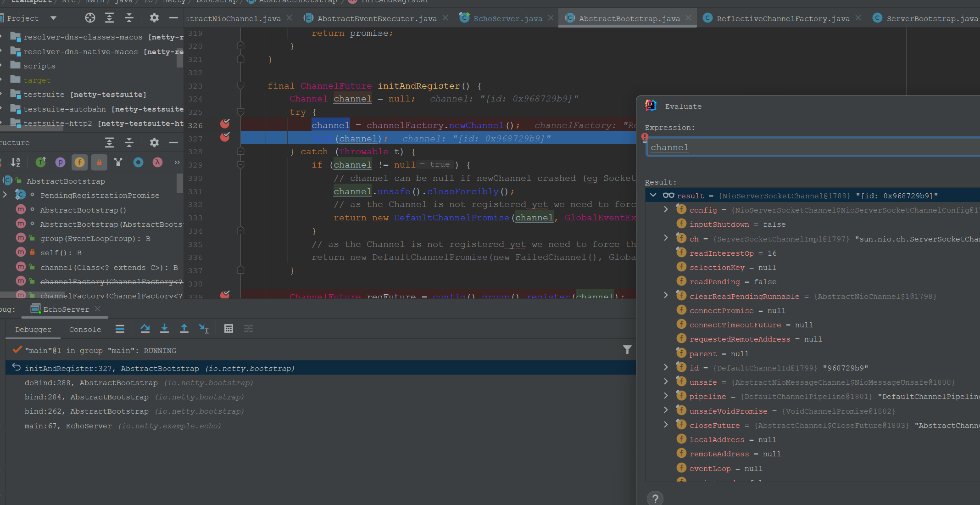Screen dimensions: 980x505
Task: Open the Console tab in debugger
Action: click(x=85, y=330)
